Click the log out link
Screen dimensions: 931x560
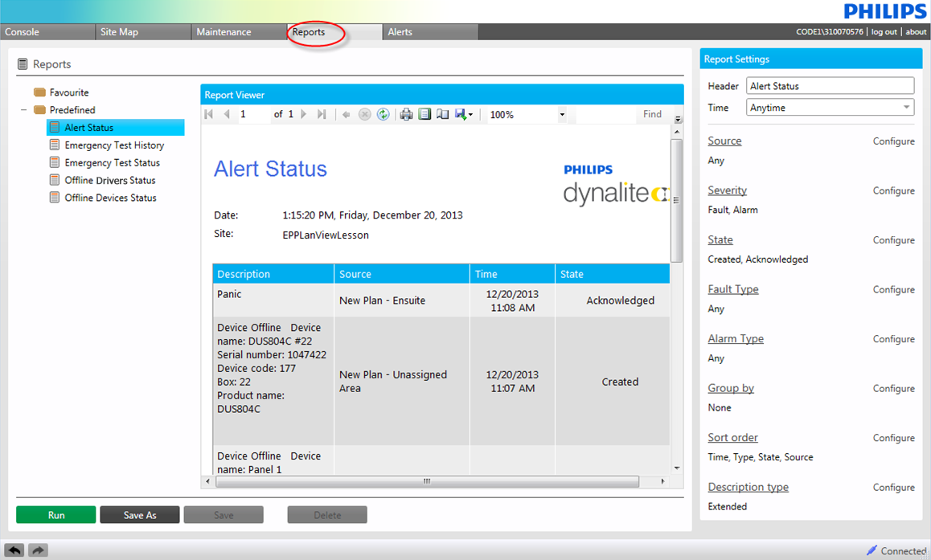884,32
